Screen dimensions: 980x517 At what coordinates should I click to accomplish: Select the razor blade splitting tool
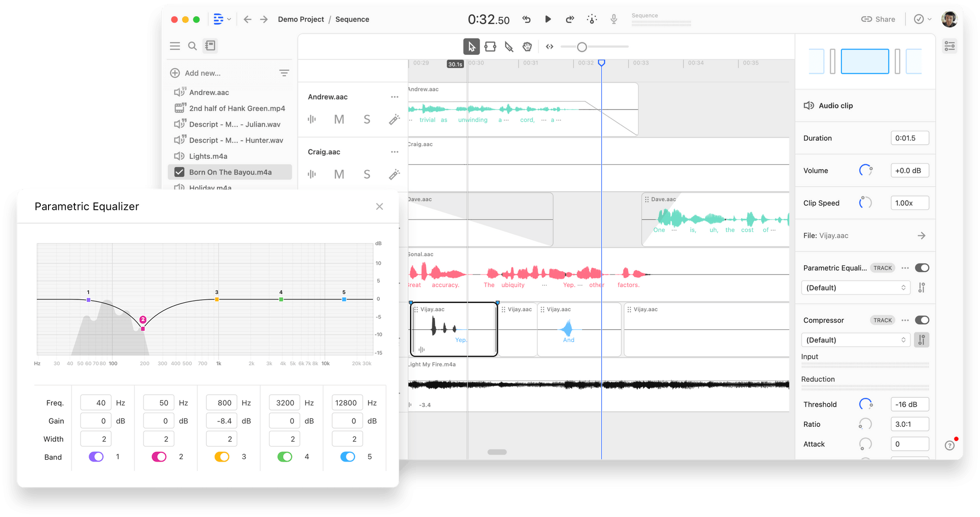(x=509, y=47)
